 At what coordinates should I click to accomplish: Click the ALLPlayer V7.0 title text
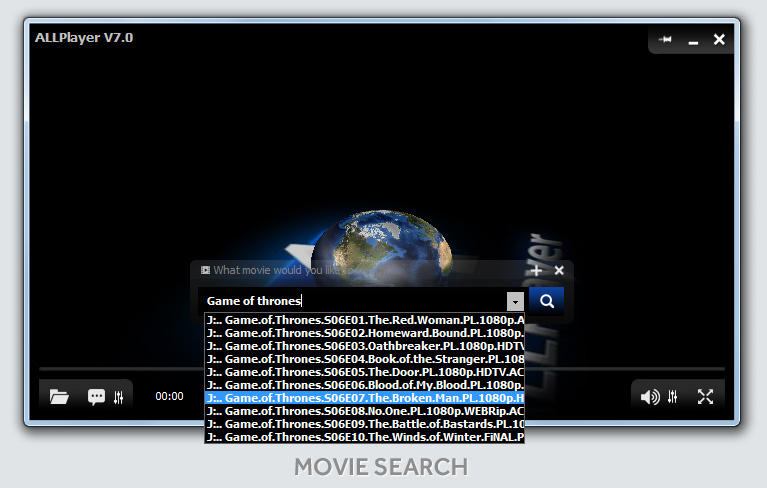tap(84, 38)
